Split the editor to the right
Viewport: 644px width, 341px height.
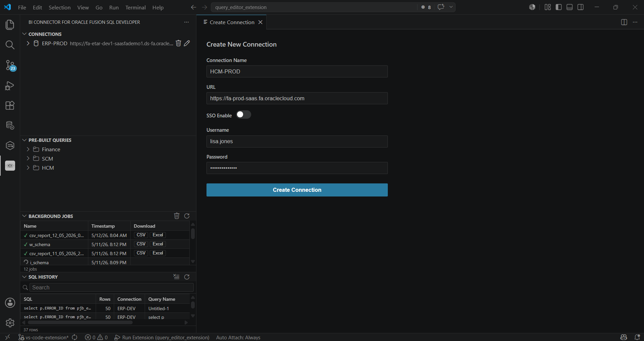coord(624,22)
